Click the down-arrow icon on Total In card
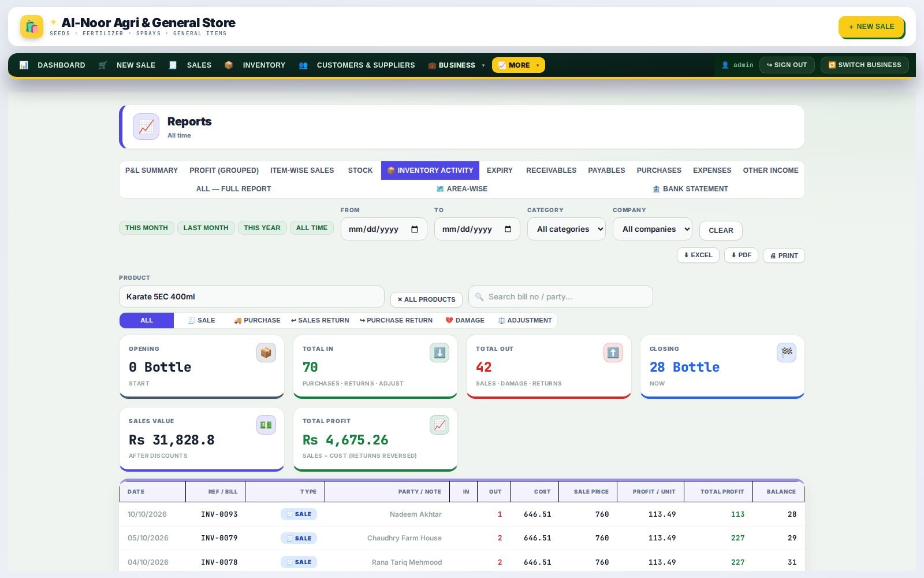The height and width of the screenshot is (578, 924). click(439, 353)
